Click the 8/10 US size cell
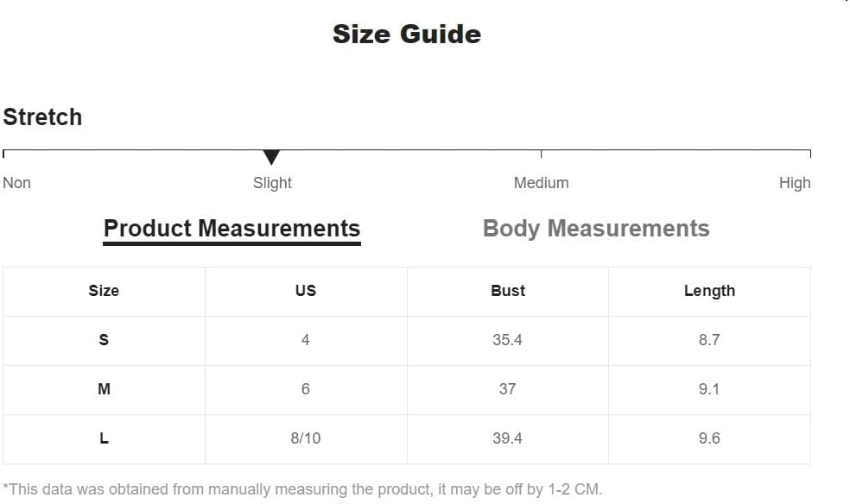 click(x=306, y=438)
